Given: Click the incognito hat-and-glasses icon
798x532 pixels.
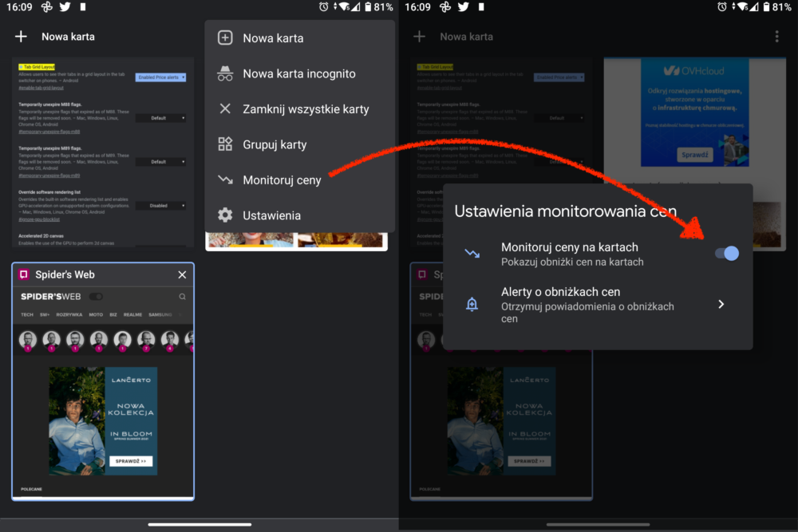Looking at the screenshot, I should (225, 73).
